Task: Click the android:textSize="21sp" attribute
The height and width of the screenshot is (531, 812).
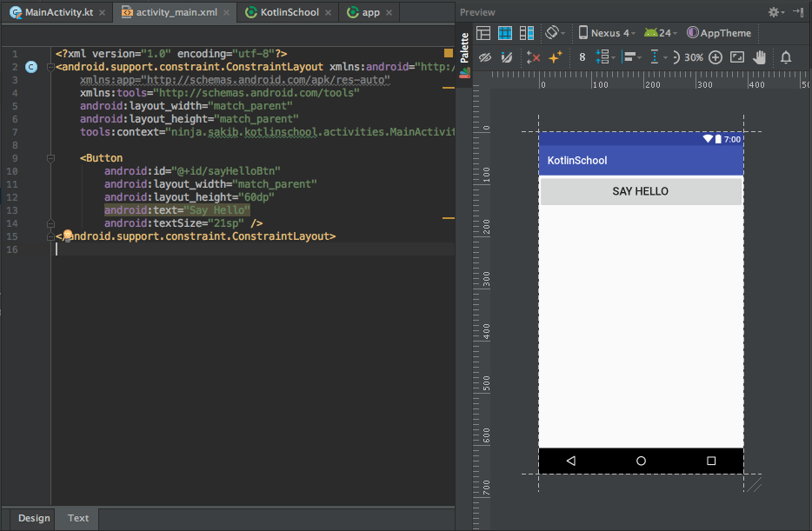Action: click(174, 223)
